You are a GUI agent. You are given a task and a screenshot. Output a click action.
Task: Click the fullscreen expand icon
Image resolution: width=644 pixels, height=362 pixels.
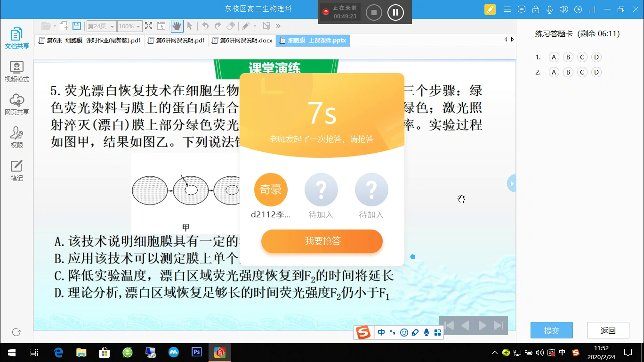point(148,26)
